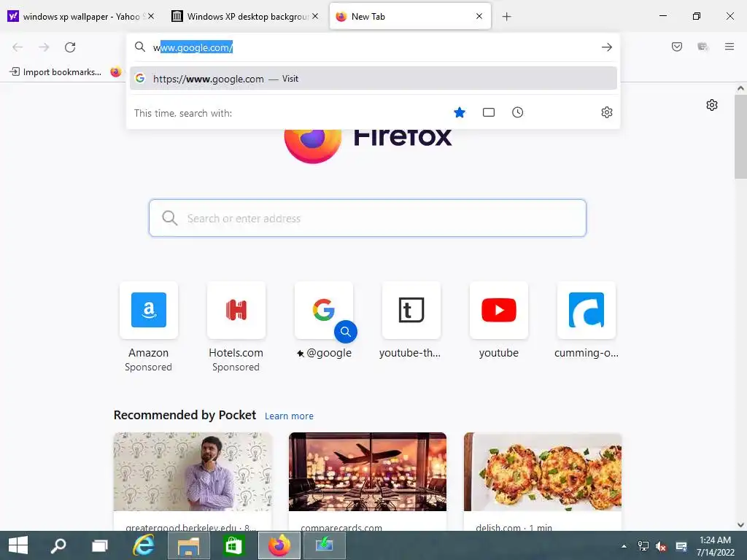Image resolution: width=747 pixels, height=560 pixels.
Task: Open File Explorer from taskbar
Action: click(x=189, y=545)
